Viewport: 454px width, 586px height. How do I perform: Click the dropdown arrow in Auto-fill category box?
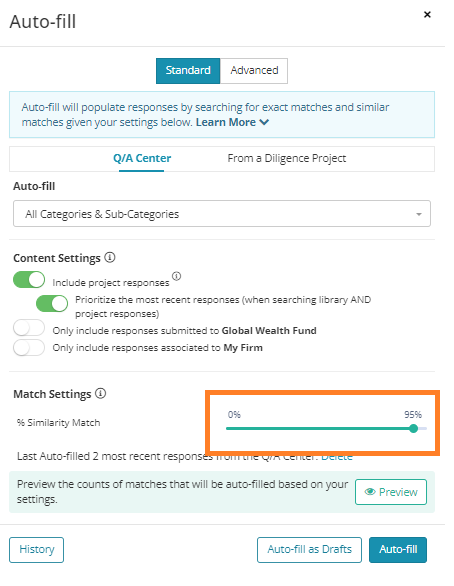[419, 214]
